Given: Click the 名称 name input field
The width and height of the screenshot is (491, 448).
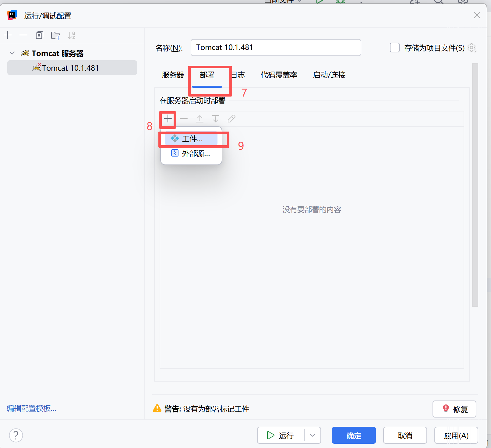Looking at the screenshot, I should click(276, 48).
